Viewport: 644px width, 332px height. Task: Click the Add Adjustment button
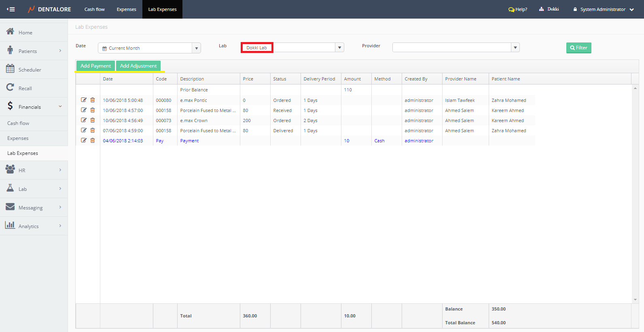coord(138,66)
